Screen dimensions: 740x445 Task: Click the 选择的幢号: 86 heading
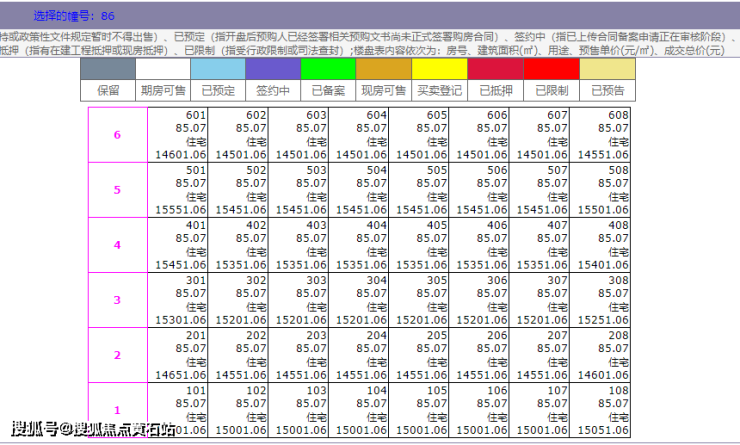[x=74, y=16]
